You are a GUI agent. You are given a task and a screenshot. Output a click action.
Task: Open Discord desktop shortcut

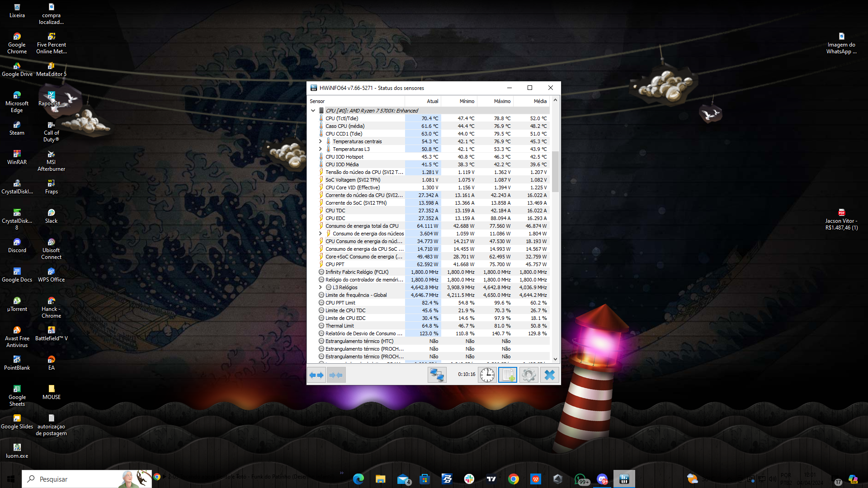point(17,246)
